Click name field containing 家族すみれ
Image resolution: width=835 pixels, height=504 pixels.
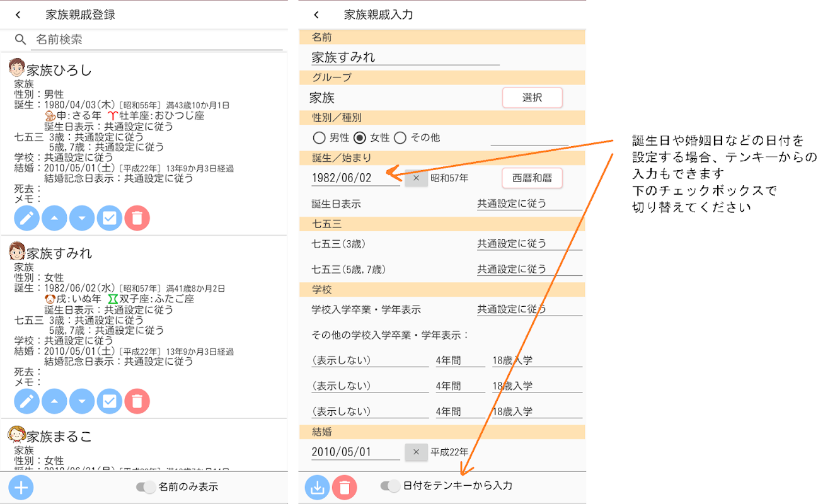[405, 57]
